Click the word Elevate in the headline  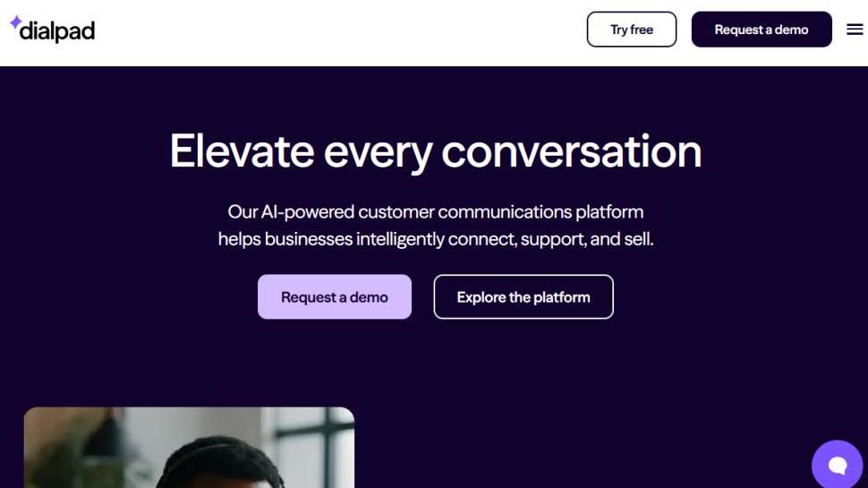click(x=241, y=150)
